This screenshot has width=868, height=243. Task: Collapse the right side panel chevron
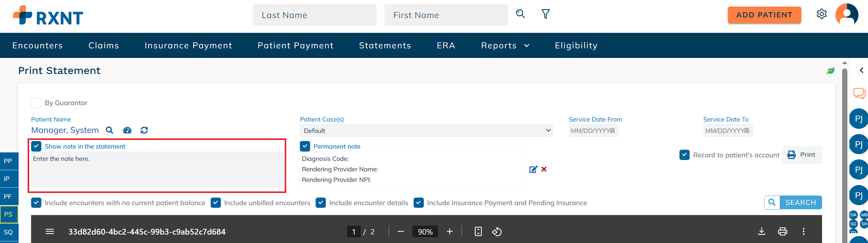coord(861,70)
